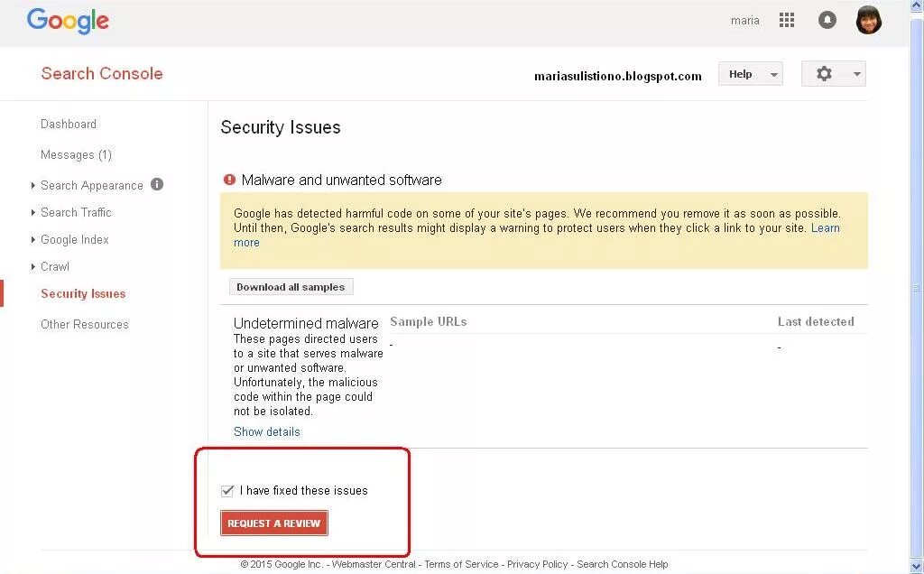
Task: Click the notifications bell icon
Action: coord(827,20)
